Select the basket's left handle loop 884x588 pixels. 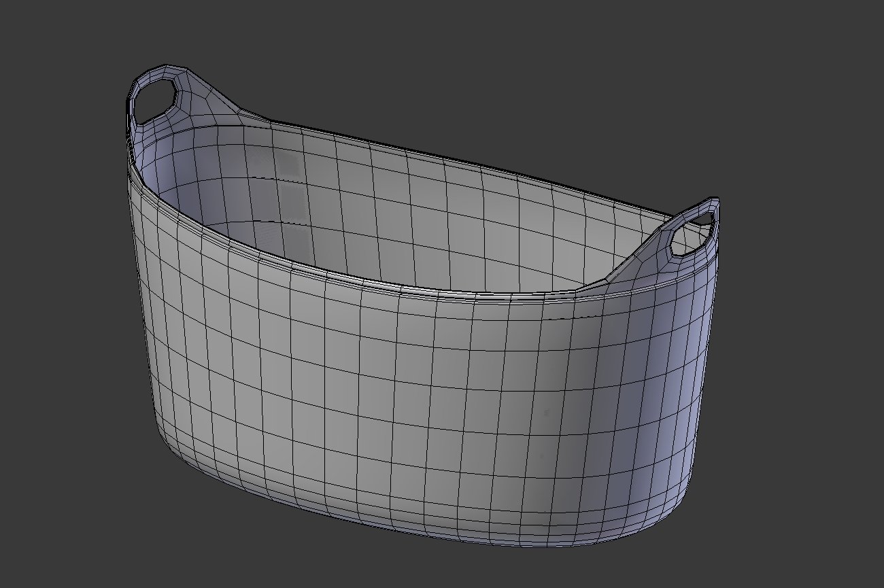tap(154, 99)
